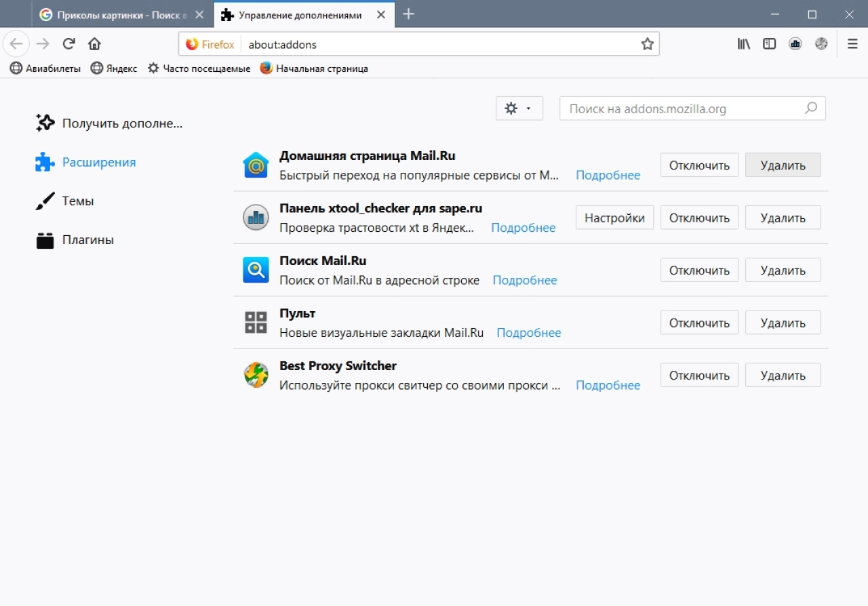Remove the xtool_checker panel extension
Image resolution: width=868 pixels, height=606 pixels.
click(783, 218)
